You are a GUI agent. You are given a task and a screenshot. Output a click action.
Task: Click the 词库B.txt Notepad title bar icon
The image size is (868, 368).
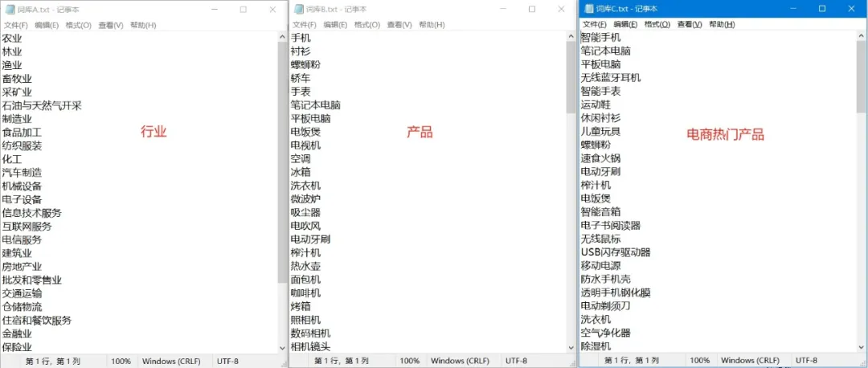299,10
